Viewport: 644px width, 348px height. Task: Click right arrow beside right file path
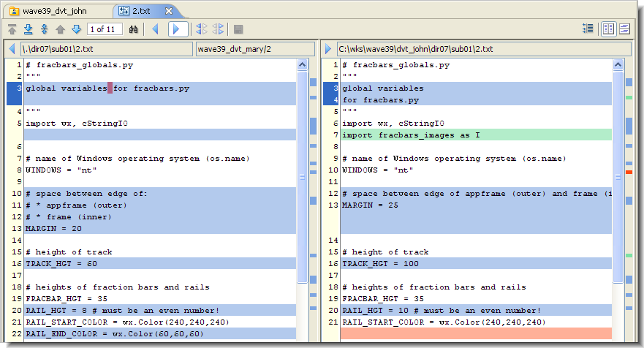(x=328, y=49)
